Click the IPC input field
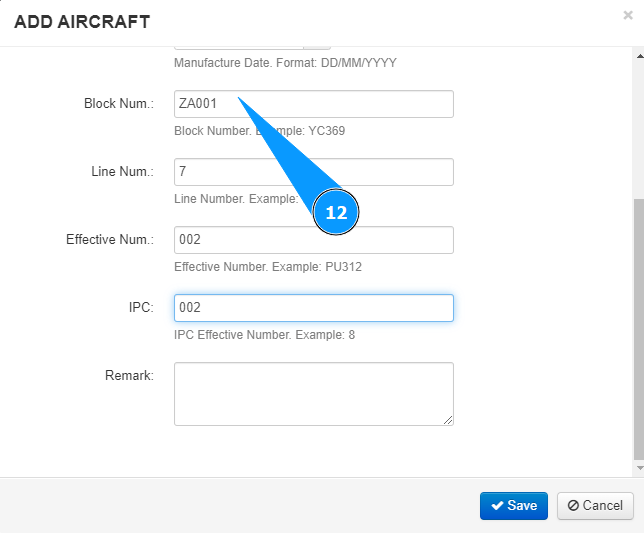The width and height of the screenshot is (644, 533). coord(313,308)
